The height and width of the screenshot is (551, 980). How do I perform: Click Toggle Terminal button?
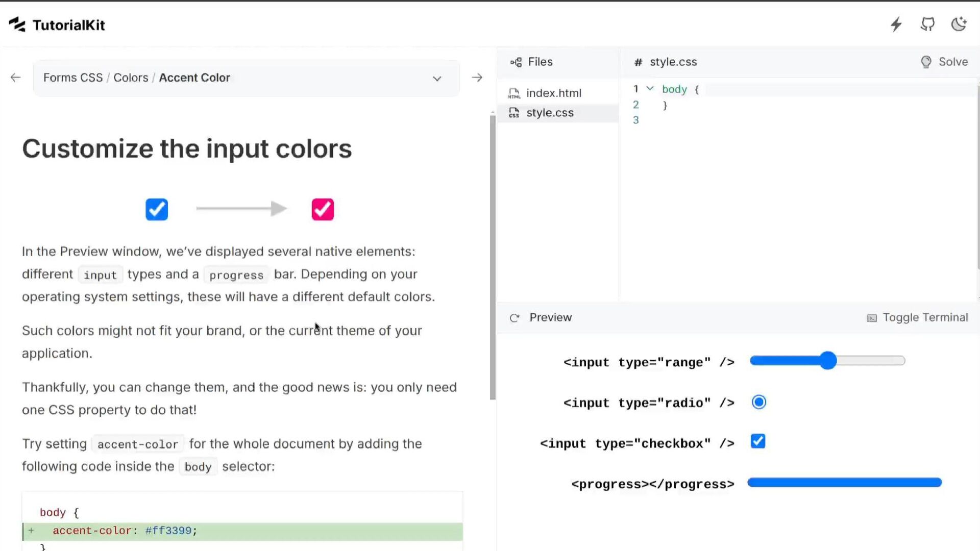[x=917, y=317]
